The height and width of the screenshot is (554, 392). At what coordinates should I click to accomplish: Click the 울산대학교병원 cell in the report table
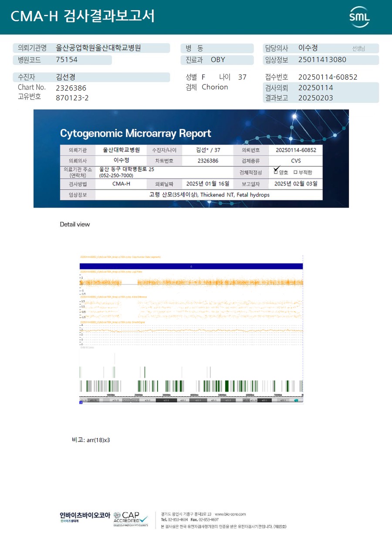121,150
